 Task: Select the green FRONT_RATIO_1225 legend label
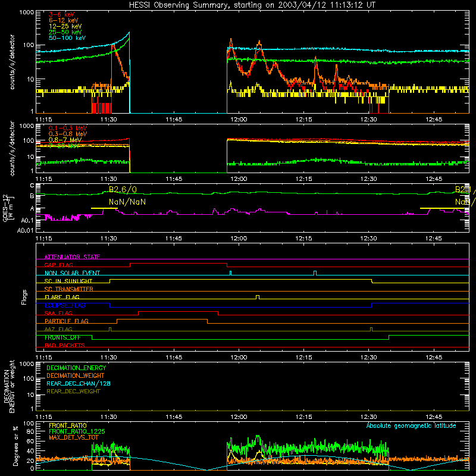(77, 431)
